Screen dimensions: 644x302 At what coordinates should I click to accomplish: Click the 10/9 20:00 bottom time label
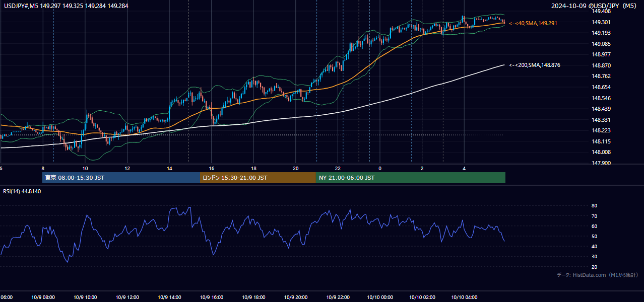(295, 297)
